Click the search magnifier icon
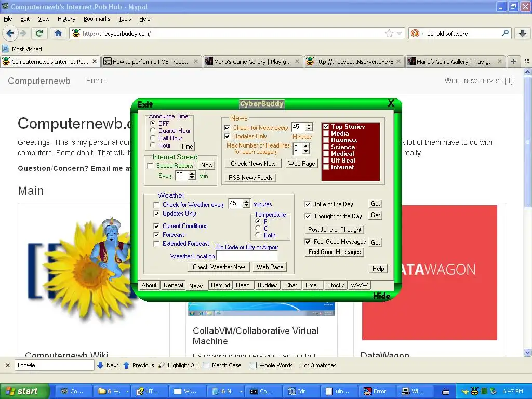This screenshot has width=532, height=399. click(505, 33)
